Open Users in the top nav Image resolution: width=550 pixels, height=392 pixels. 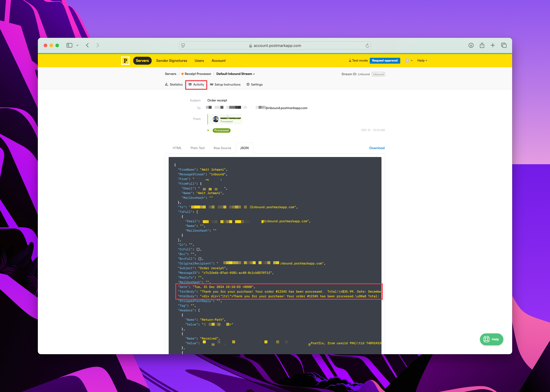click(199, 61)
